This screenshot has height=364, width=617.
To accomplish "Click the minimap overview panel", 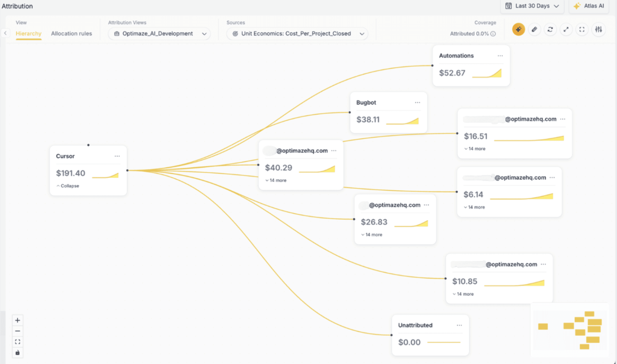I will click(x=570, y=330).
